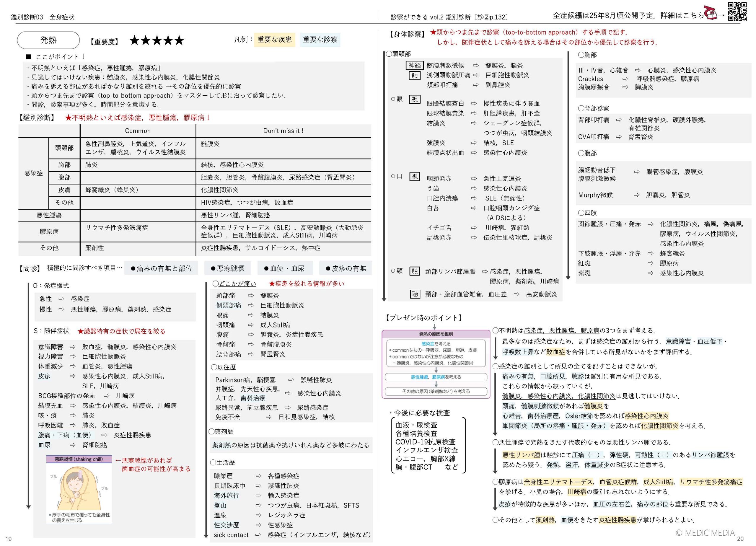
Task: Click the 鑑別診断03 全身症状 page header
Action: [x=43, y=17]
